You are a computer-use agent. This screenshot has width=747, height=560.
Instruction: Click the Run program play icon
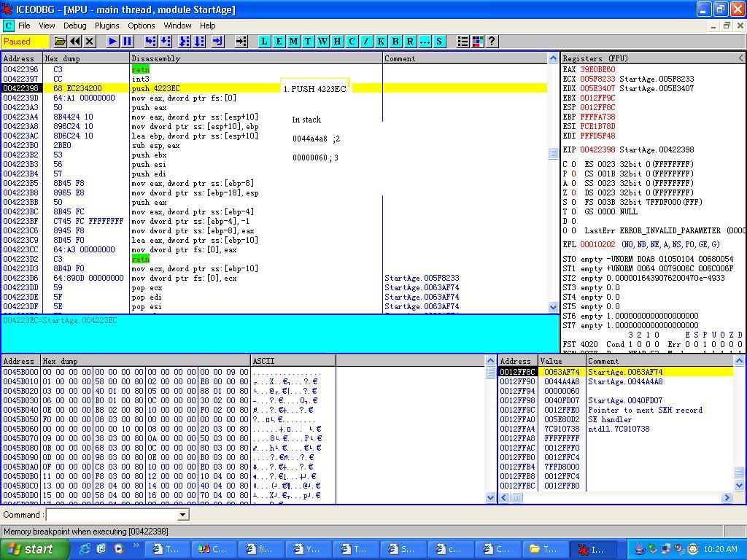tap(112, 42)
